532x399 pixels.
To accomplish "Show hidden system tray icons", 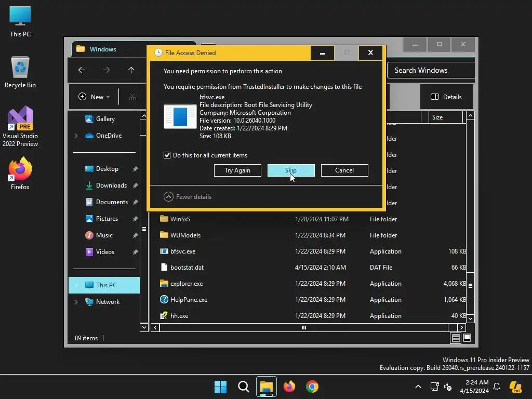I will coord(418,387).
